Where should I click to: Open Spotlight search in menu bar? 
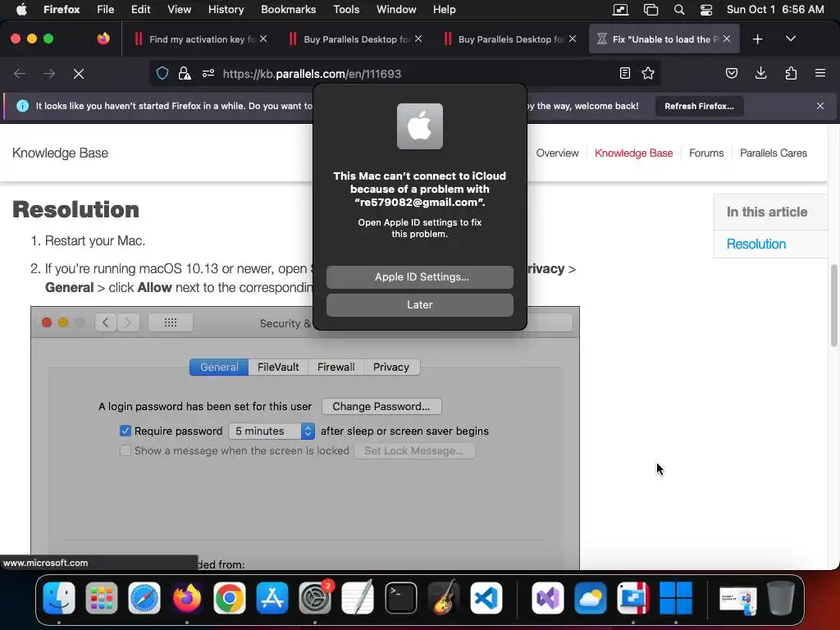tap(678, 10)
